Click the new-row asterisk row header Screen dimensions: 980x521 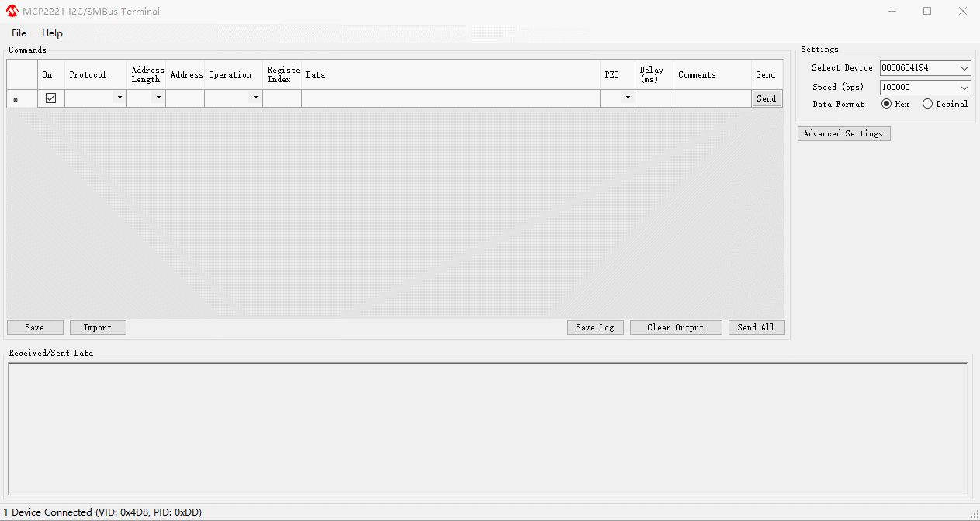point(23,98)
